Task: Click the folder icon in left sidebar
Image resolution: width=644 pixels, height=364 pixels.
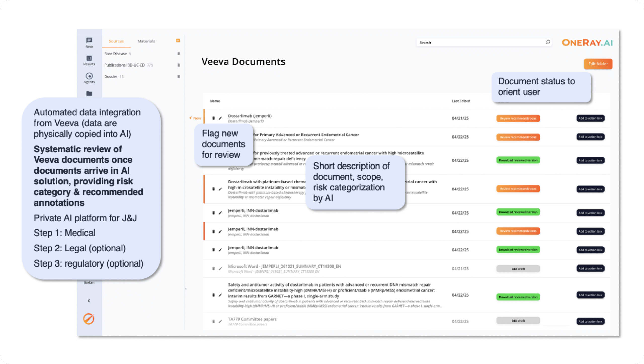Action: 89,94
